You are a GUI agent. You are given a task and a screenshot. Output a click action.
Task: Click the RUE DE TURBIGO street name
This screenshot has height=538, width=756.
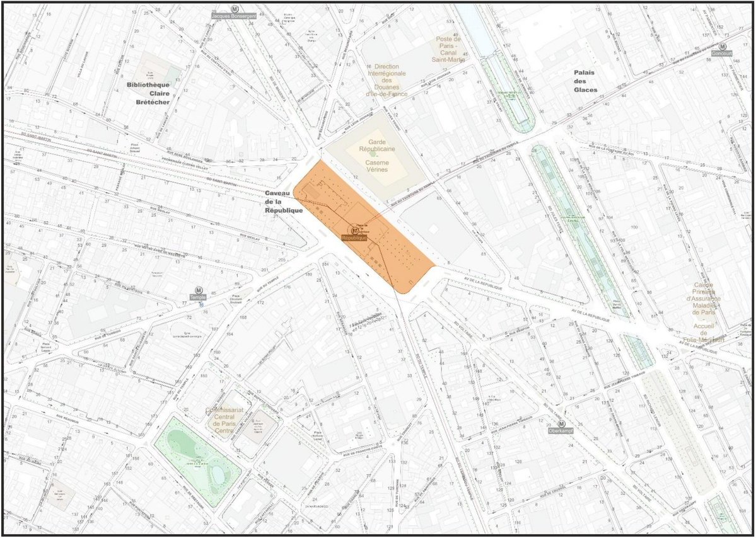tap(108, 335)
